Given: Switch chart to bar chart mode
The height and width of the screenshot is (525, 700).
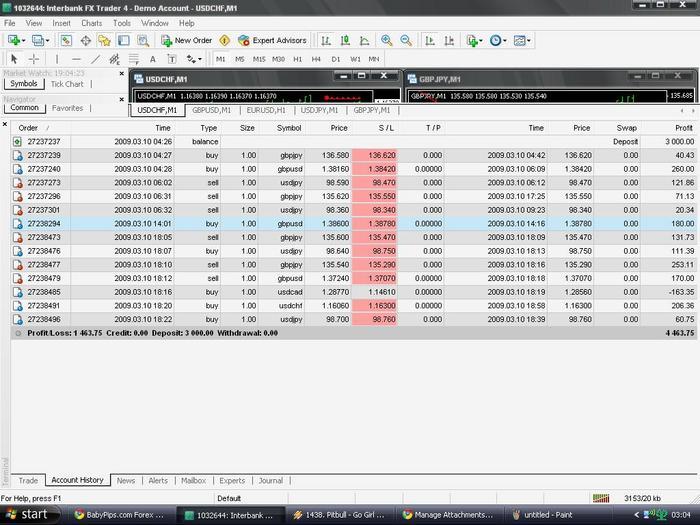Looking at the screenshot, I should tap(326, 41).
